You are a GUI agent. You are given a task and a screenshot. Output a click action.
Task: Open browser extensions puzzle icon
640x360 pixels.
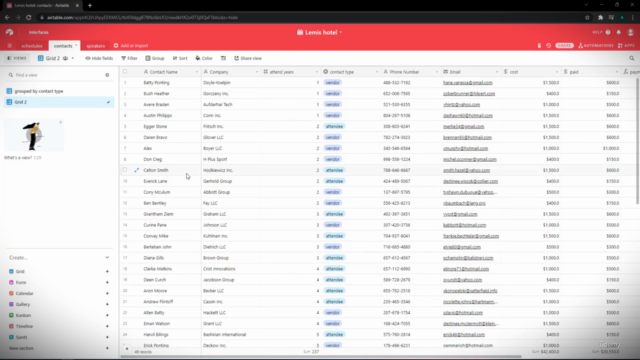600,18
